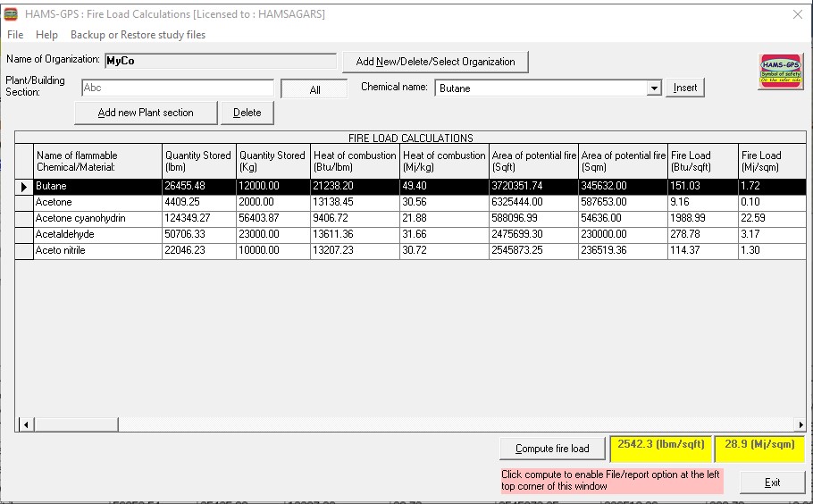
Task: Click the 2542.3 (lbm/sqft) result box
Action: coord(661,449)
